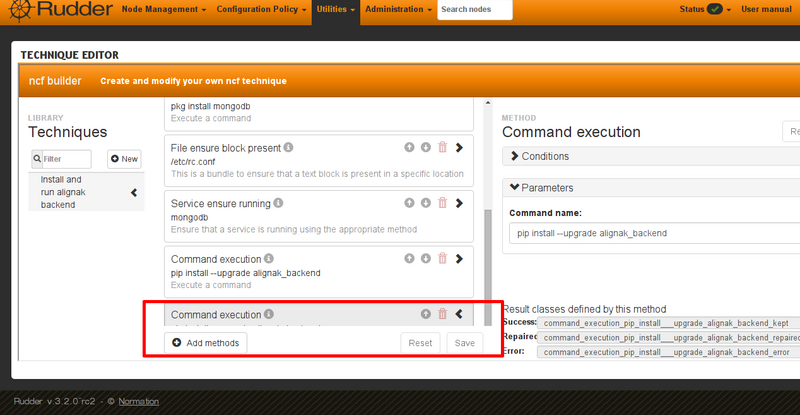Viewport: 800px width, 415px height.
Task: Click the Search nodes field
Action: pos(474,10)
